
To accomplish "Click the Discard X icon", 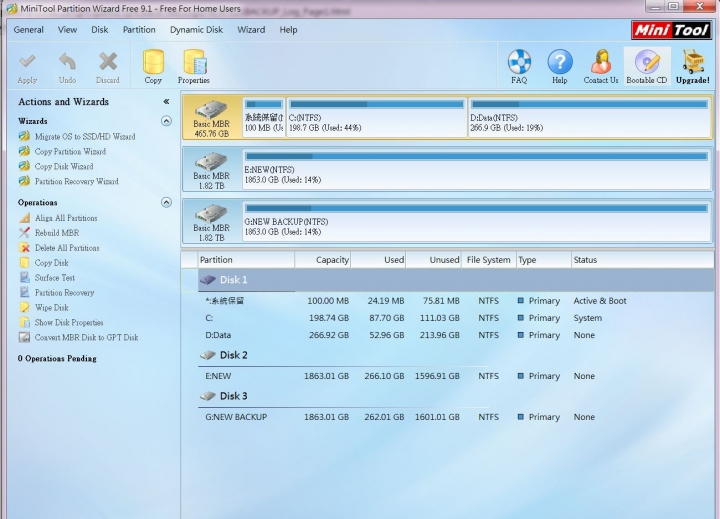I will point(108,62).
